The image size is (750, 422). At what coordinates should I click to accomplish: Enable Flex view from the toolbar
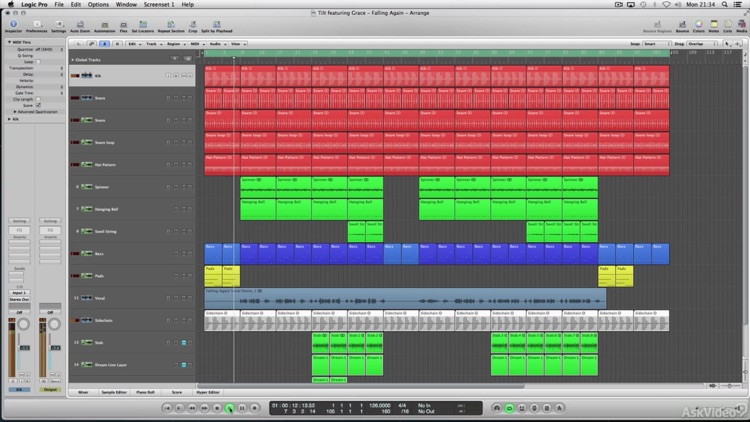click(x=123, y=26)
